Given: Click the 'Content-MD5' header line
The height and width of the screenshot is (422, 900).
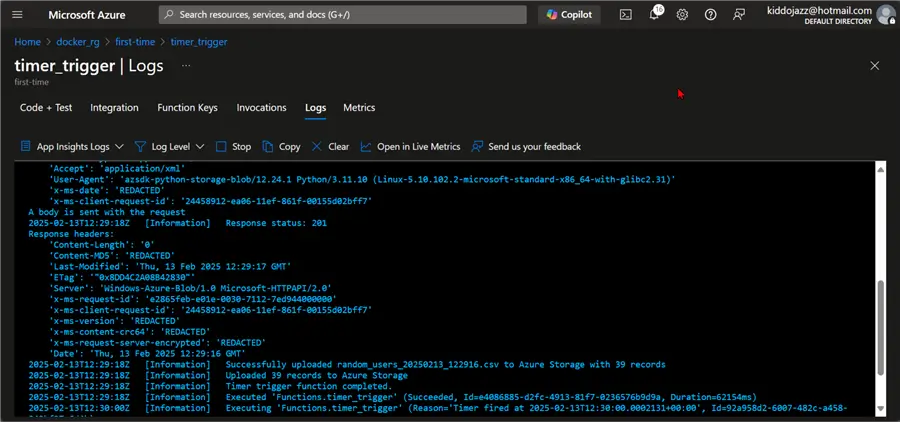Looking at the screenshot, I should [111, 255].
